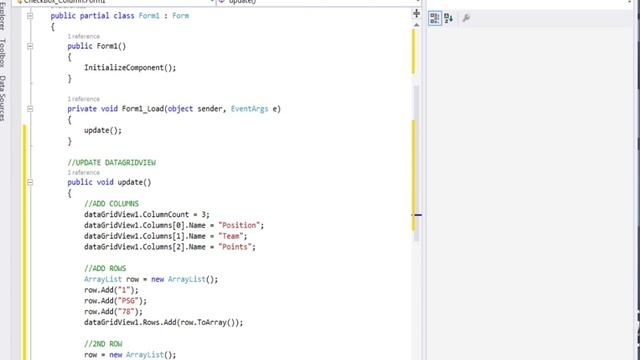This screenshot has height=360, width=640.
Task: Click the scroll-up arrow of the code editor
Action: click(416, 25)
